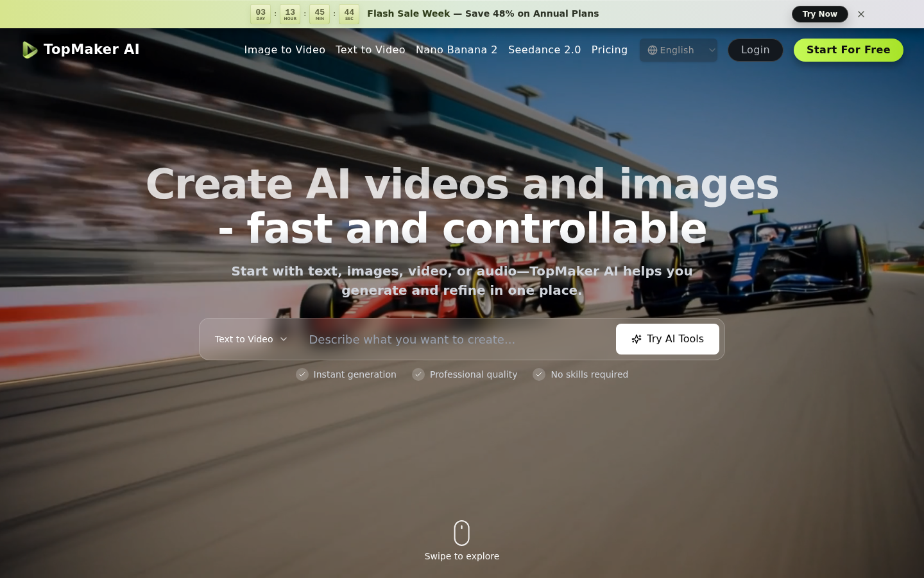Click the Start For Free button
The width and height of the screenshot is (924, 578).
point(848,49)
